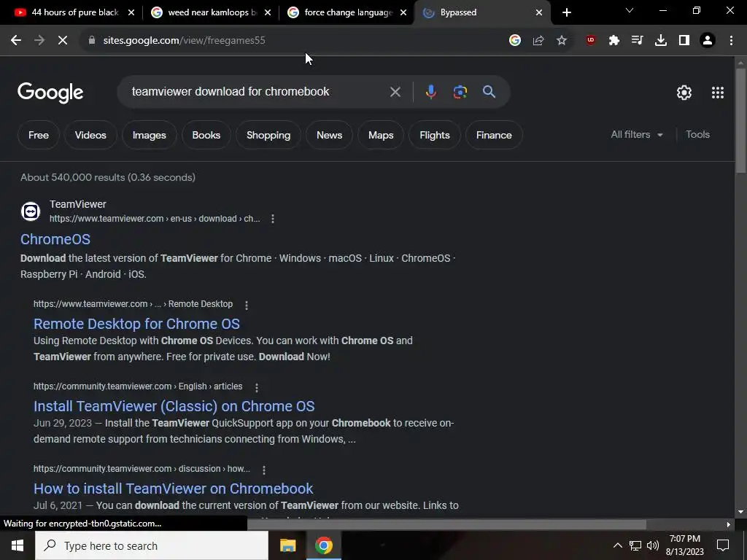Filter results by Books
This screenshot has width=747, height=560.
pyautogui.click(x=206, y=135)
